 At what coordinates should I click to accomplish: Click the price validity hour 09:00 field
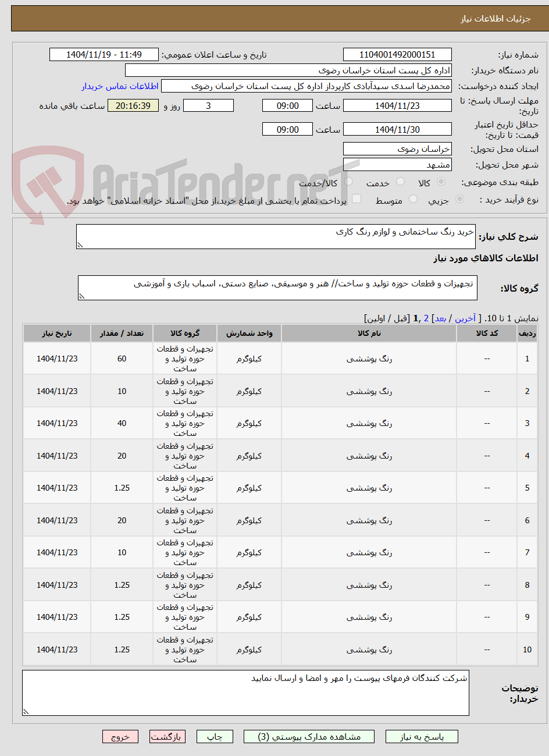point(287,129)
